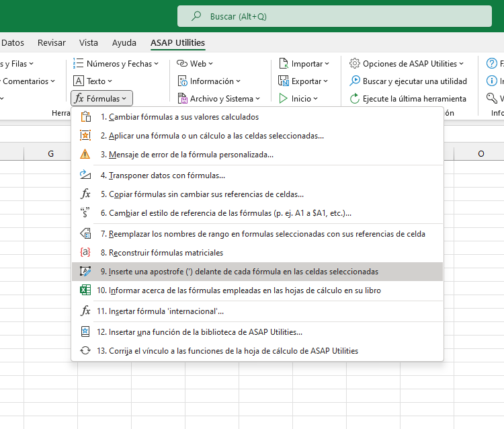
Task: Click the star book icon for biblioteca
Action: [x=85, y=331]
